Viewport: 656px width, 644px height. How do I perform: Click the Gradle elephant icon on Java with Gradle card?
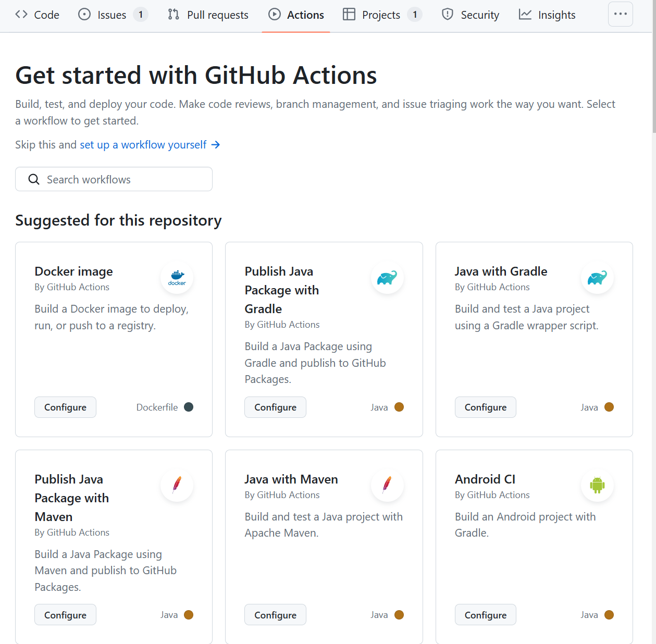tap(597, 278)
